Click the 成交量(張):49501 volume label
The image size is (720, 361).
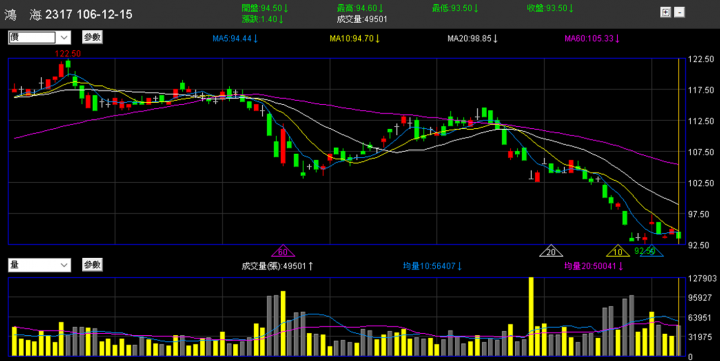(x=277, y=266)
